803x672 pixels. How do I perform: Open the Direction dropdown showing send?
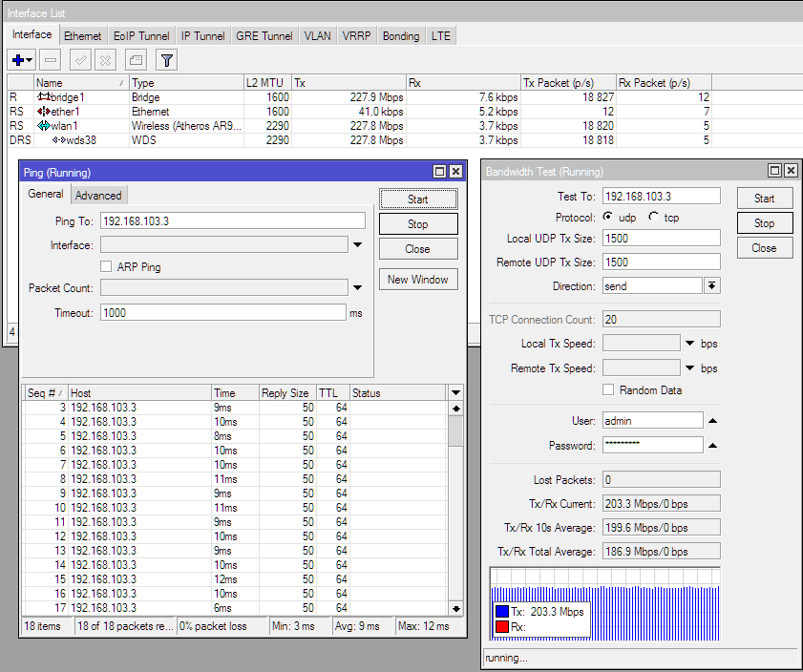(712, 286)
